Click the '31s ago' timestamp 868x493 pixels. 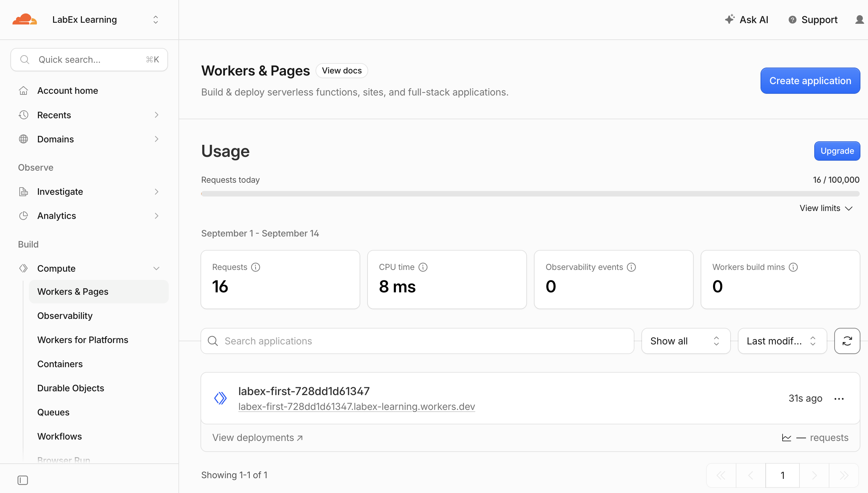click(805, 399)
